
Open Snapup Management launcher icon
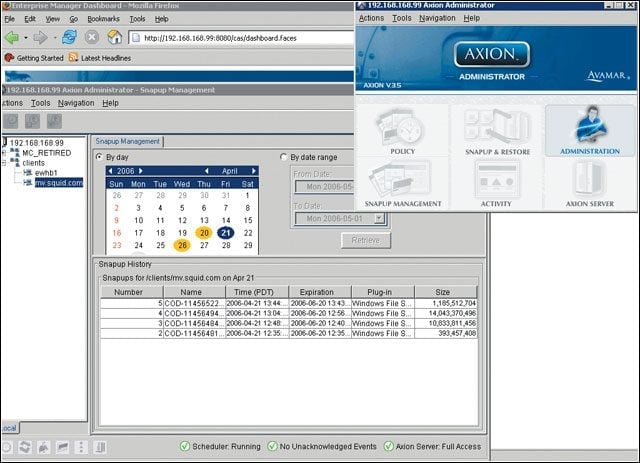coord(402,184)
